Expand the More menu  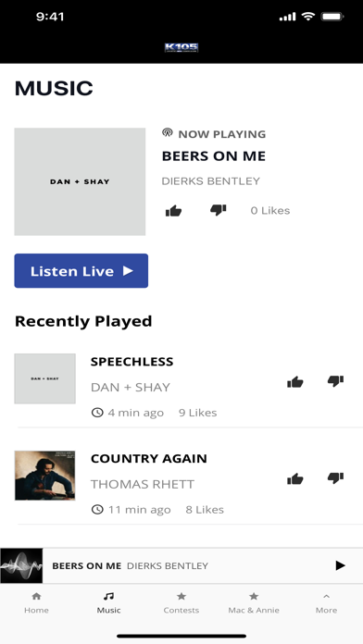click(326, 603)
